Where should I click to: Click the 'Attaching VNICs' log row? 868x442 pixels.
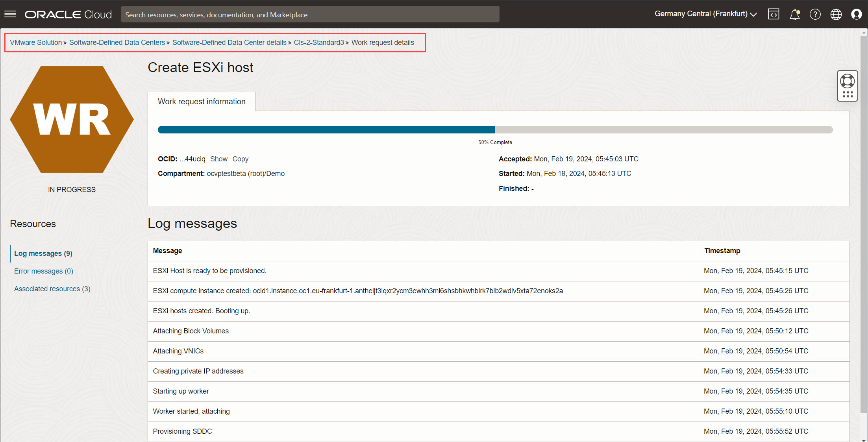click(x=498, y=351)
